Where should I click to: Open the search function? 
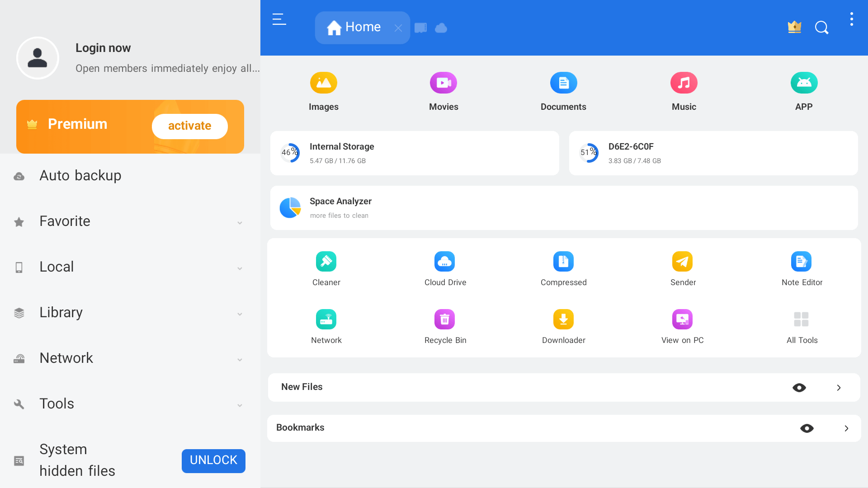[822, 28]
